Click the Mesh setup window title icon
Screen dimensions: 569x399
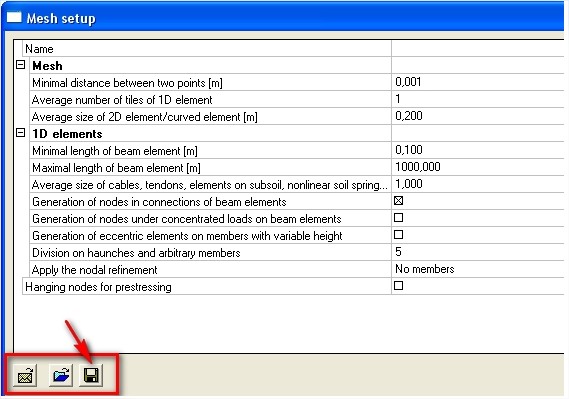click(14, 17)
